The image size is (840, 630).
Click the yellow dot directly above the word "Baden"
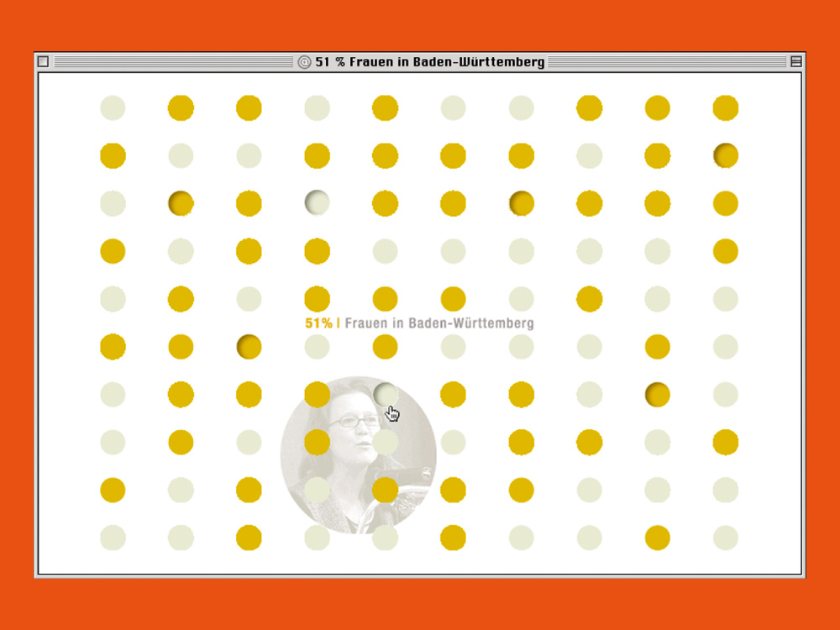click(453, 299)
